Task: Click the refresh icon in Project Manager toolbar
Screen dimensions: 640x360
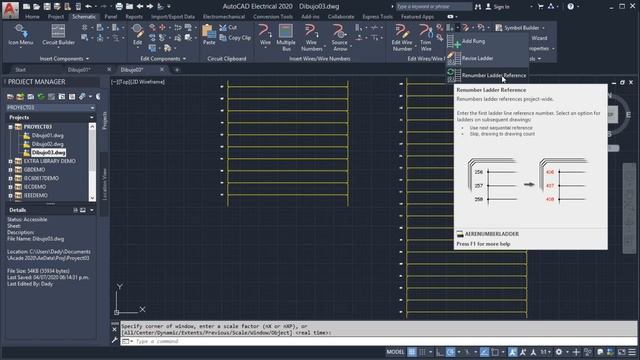Action: tap(41, 97)
